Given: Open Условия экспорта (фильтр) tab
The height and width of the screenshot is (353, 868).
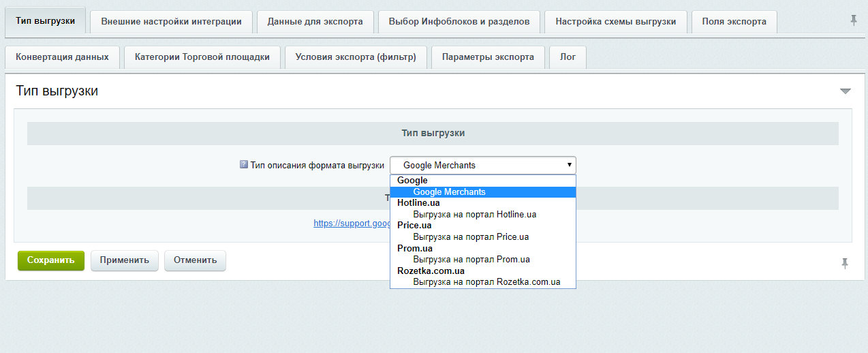Looking at the screenshot, I should (356, 57).
